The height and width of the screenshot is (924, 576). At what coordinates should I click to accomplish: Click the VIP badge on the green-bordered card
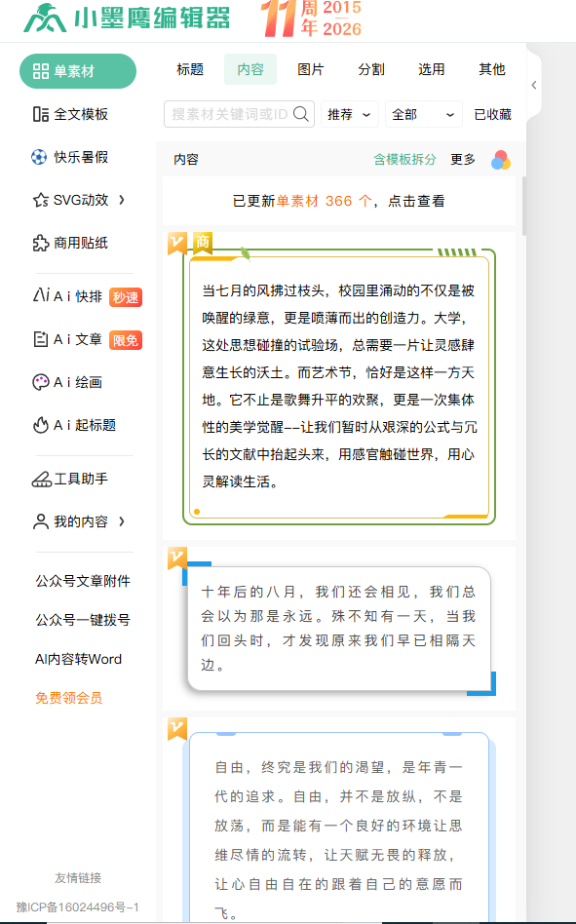click(x=177, y=243)
